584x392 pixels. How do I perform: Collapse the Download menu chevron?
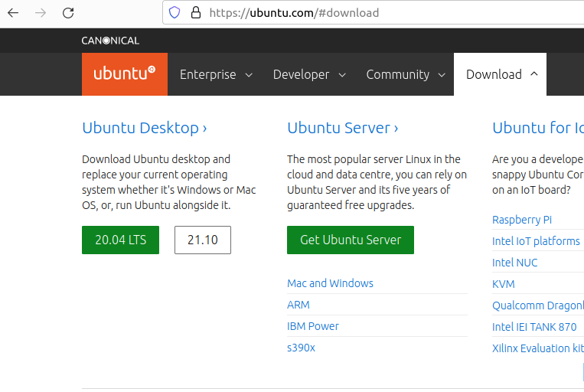(534, 73)
